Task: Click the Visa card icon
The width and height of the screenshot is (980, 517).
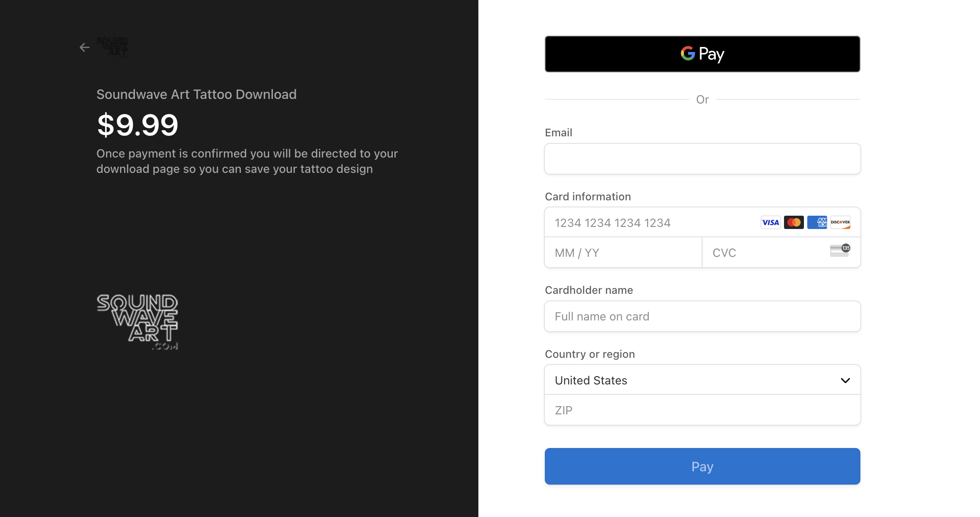Action: 770,222
